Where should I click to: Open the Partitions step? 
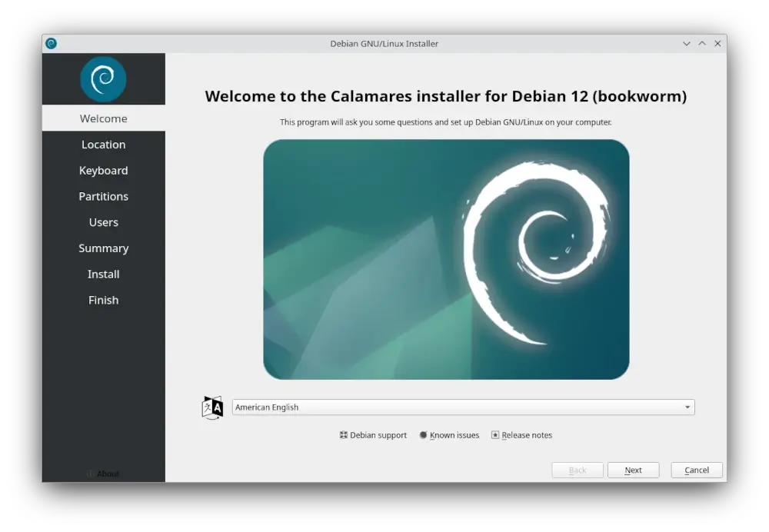(x=103, y=196)
